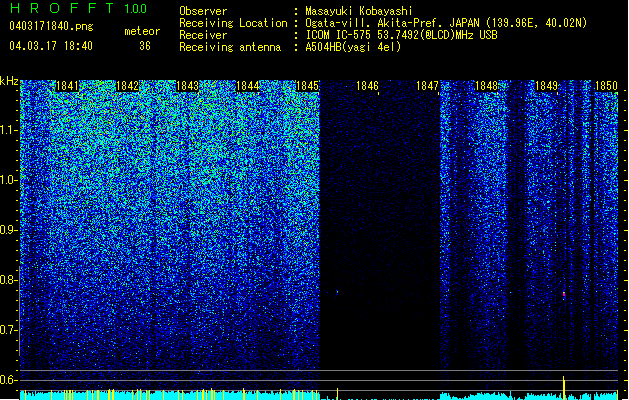Screen dimensions: 629x400
Task: Click the Receiving antenna label
Action: (x=230, y=47)
